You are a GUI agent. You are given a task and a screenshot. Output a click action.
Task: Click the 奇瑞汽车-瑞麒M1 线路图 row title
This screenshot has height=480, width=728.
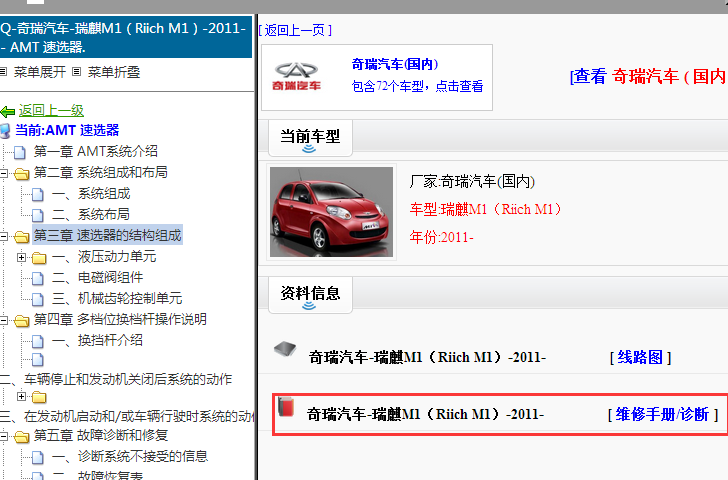[x=427, y=357]
